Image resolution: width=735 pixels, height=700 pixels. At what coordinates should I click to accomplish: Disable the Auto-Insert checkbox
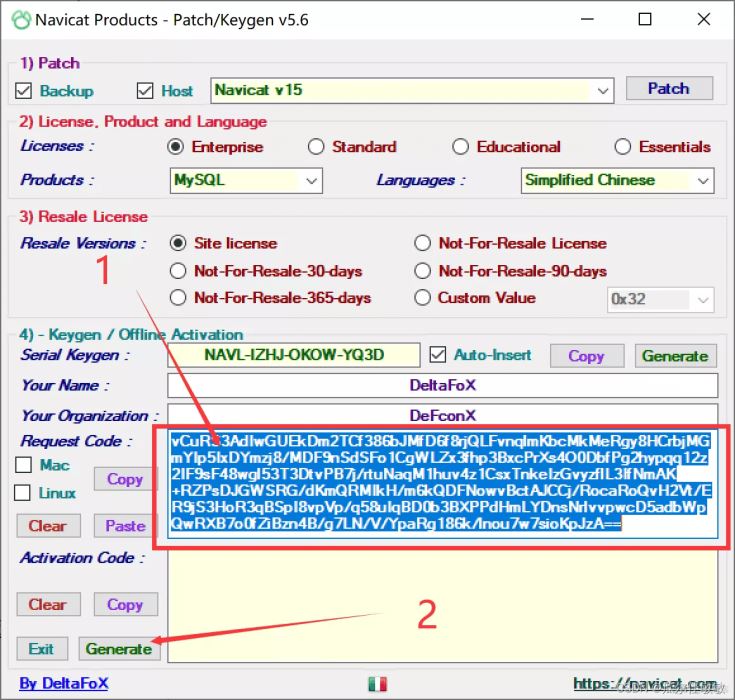pyautogui.click(x=437, y=355)
